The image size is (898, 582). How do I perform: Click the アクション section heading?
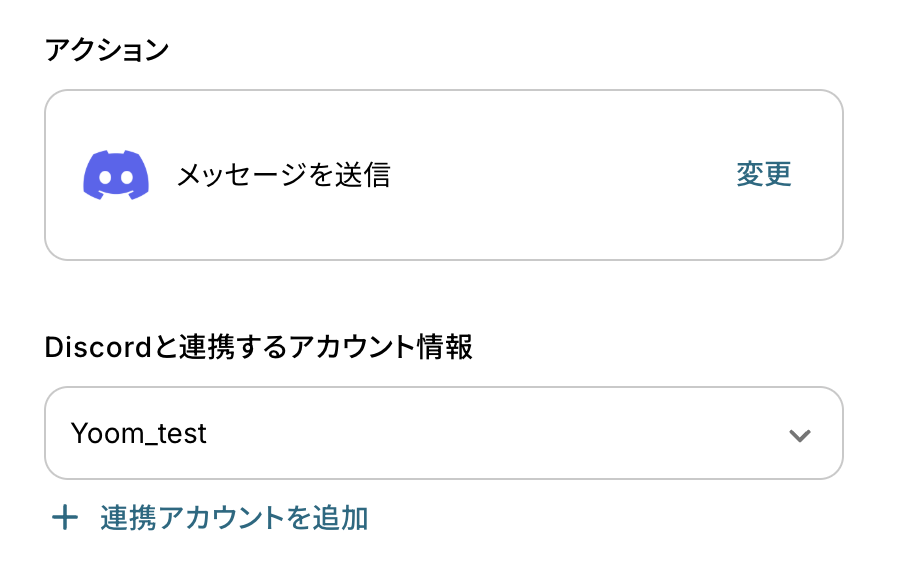coord(107,51)
